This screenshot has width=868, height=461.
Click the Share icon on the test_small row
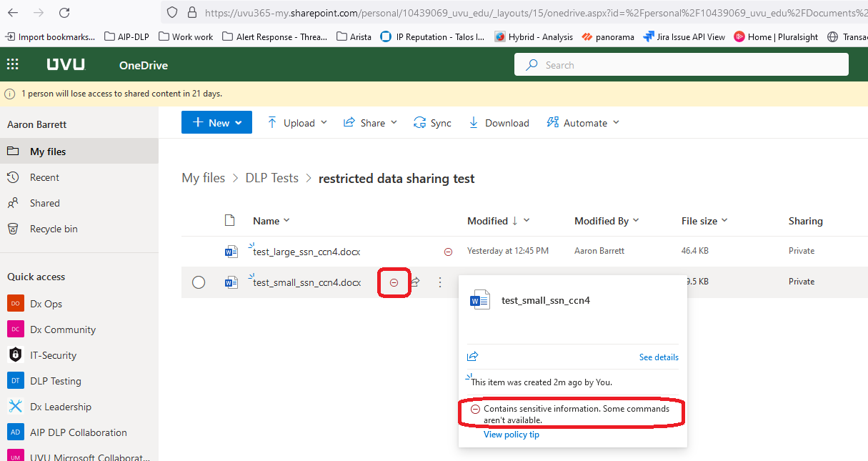click(x=416, y=282)
